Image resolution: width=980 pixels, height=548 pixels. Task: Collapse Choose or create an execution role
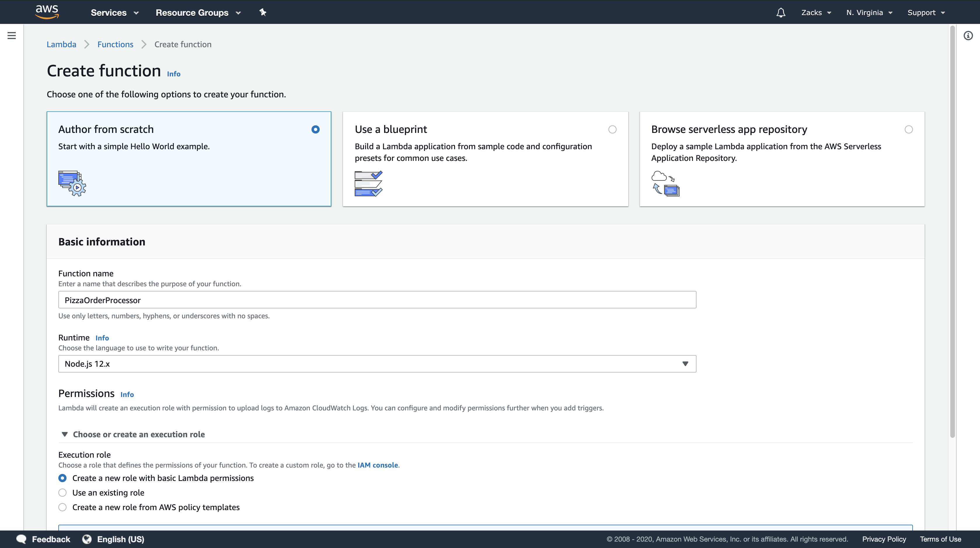pos(139,434)
